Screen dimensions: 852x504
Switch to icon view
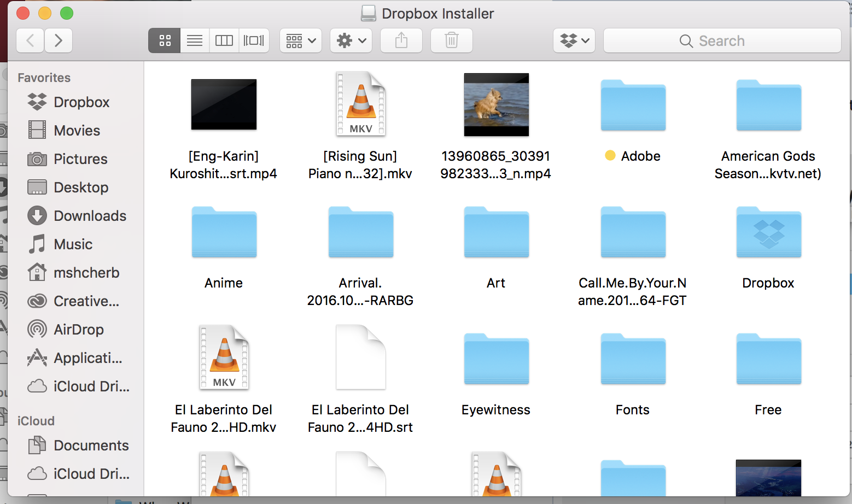pos(165,40)
